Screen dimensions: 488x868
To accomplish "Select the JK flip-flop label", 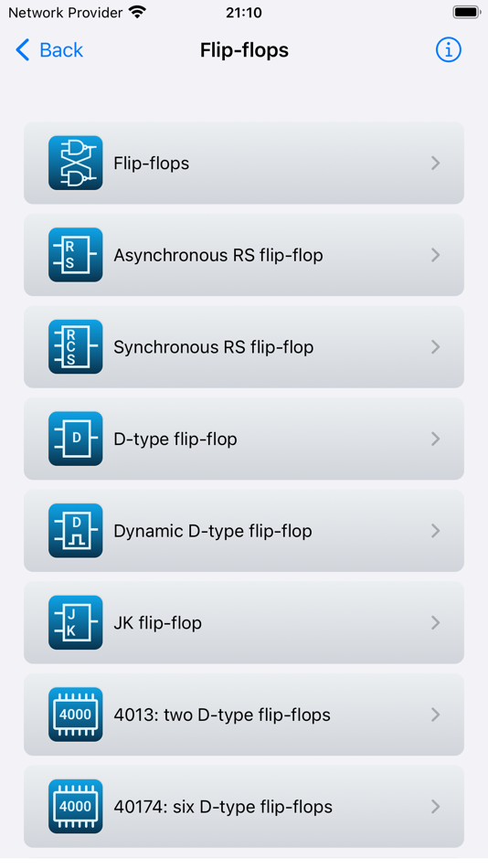I will 157,623.
